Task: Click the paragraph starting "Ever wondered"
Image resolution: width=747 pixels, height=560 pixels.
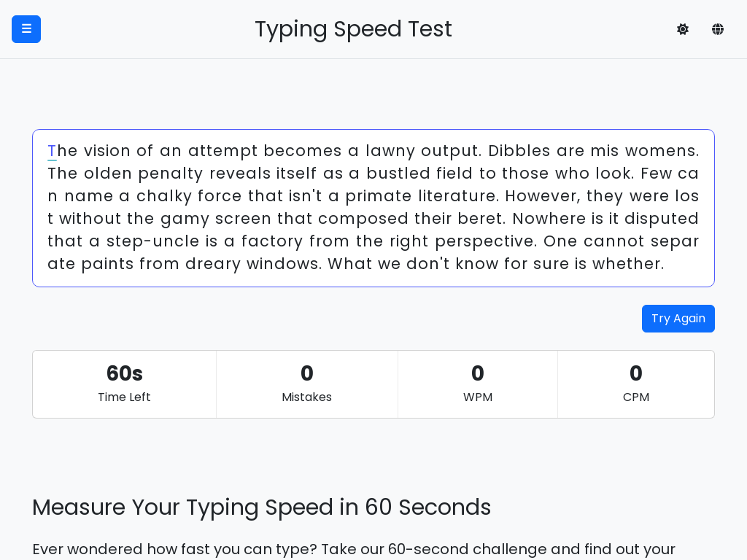Action: click(354, 549)
